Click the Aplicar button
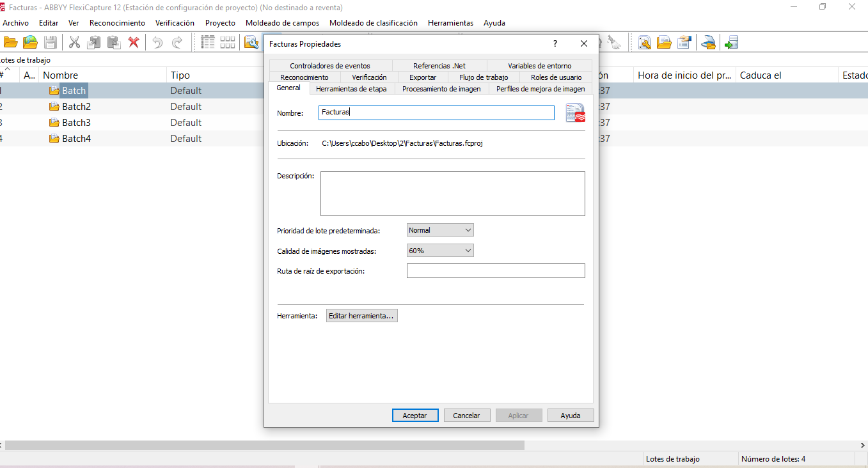 point(518,416)
